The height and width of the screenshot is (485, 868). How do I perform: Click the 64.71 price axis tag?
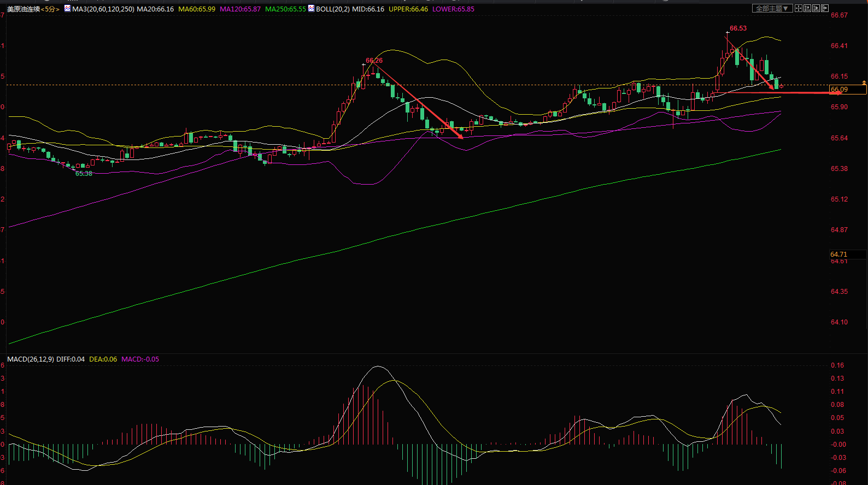pyautogui.click(x=848, y=255)
